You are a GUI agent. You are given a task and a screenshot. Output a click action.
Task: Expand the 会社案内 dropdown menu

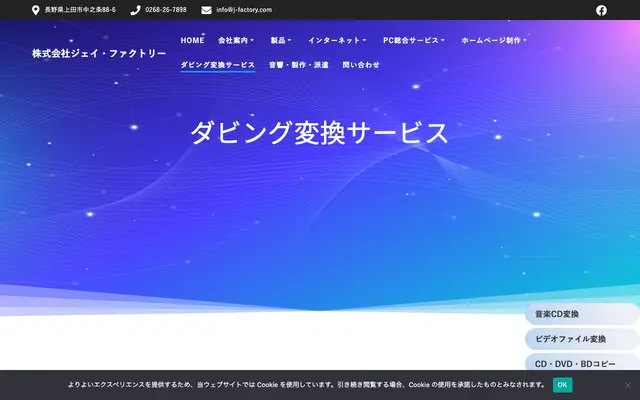pos(236,40)
